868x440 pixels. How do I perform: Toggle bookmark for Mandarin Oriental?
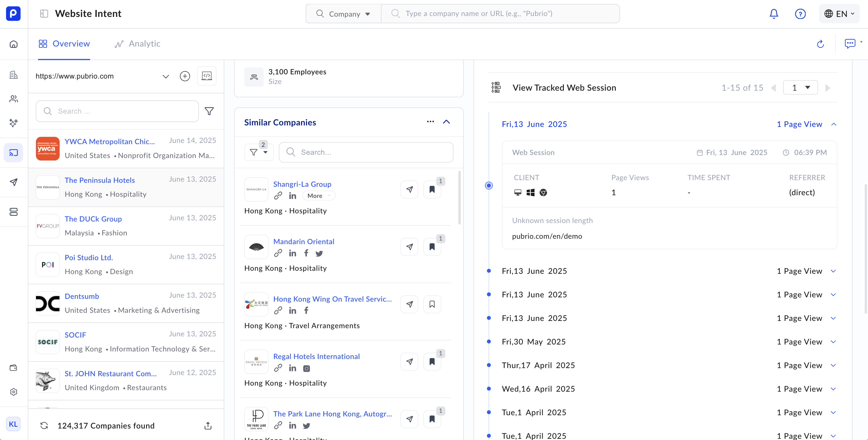(432, 247)
